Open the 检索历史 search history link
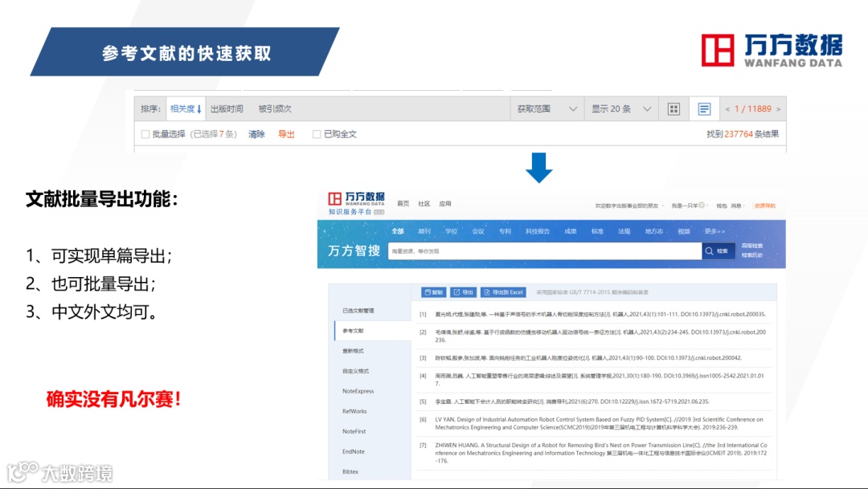 (751, 255)
